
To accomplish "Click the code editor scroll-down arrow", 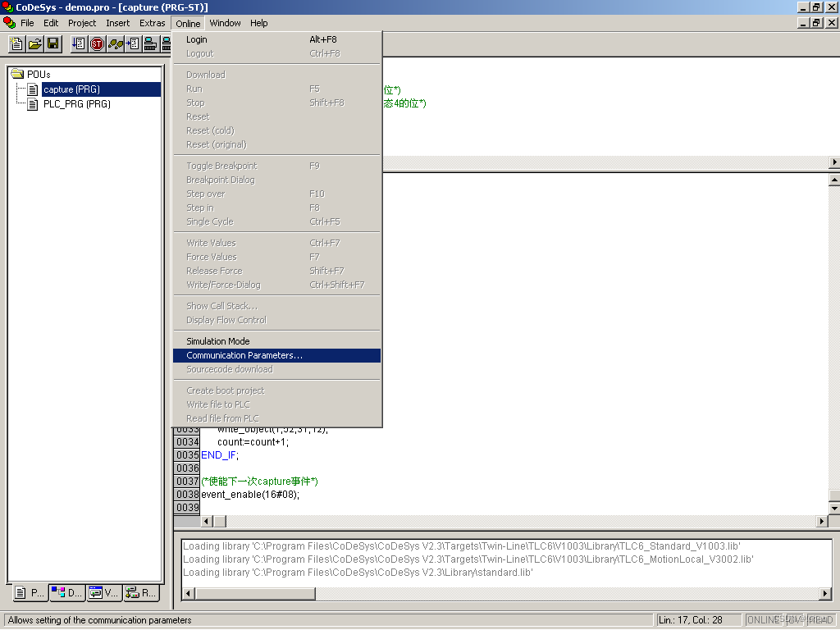I will point(834,508).
